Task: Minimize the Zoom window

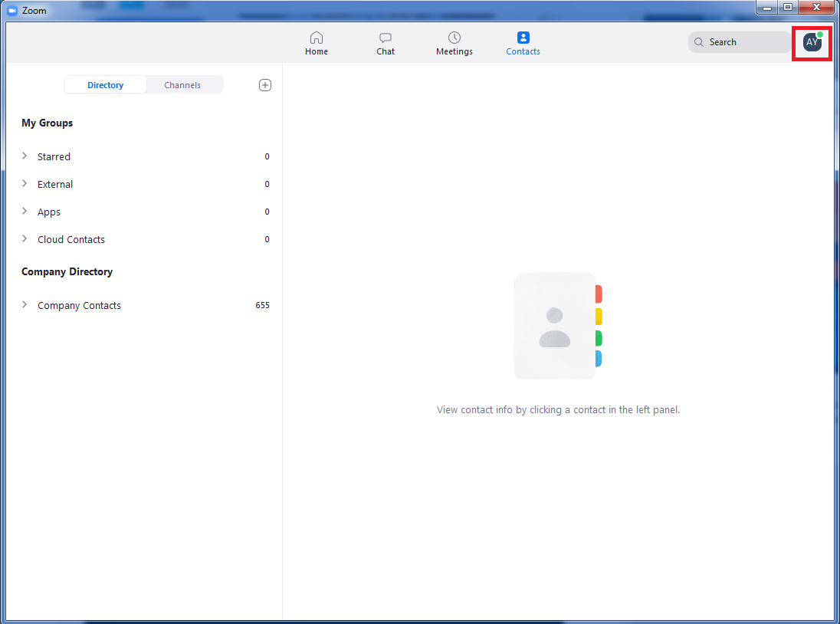Action: point(767,8)
